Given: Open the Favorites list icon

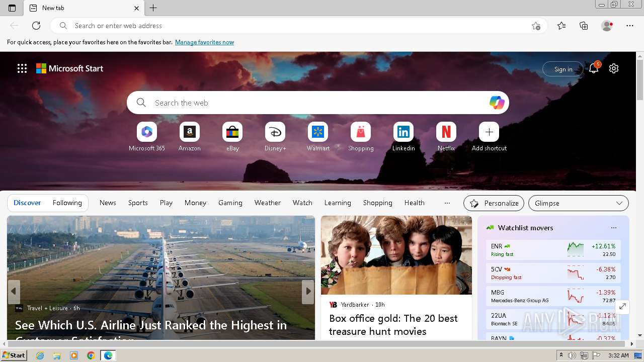Looking at the screenshot, I should click(x=561, y=26).
